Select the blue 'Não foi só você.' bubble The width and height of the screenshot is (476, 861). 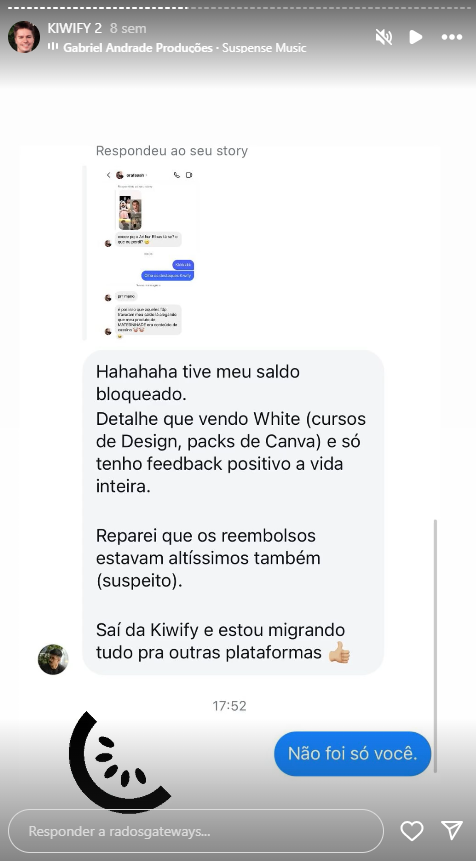click(352, 753)
